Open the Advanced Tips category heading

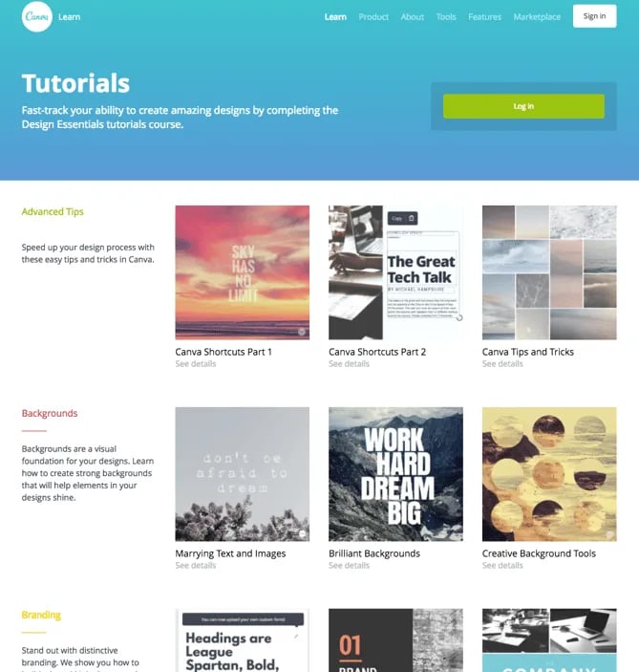click(53, 212)
